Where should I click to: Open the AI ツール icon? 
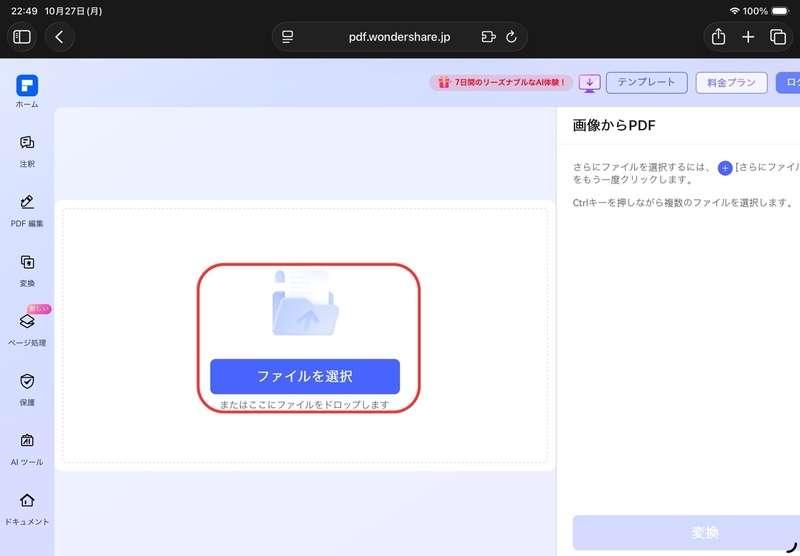pyautogui.click(x=27, y=440)
